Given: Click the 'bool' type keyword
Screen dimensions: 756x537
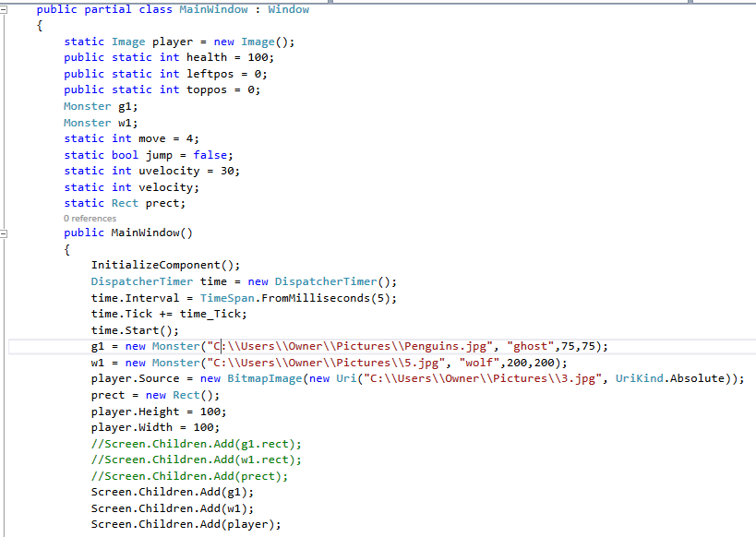Looking at the screenshot, I should (x=125, y=155).
